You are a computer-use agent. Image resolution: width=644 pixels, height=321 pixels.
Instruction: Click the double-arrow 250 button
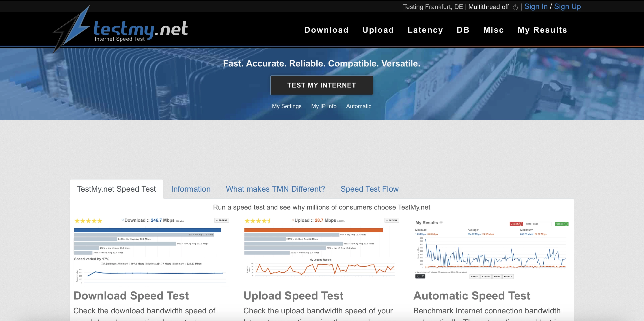[420, 276]
